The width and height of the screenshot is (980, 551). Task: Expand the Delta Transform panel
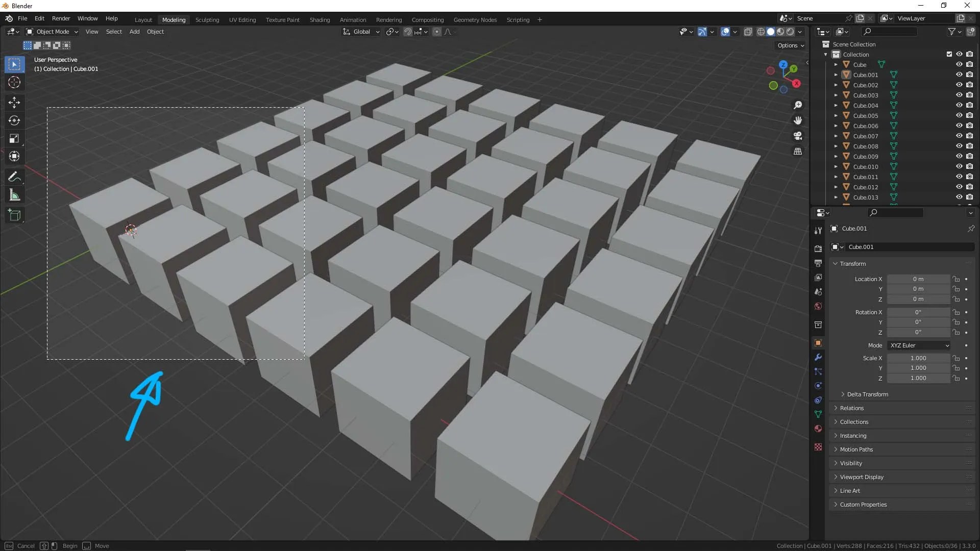[867, 394]
